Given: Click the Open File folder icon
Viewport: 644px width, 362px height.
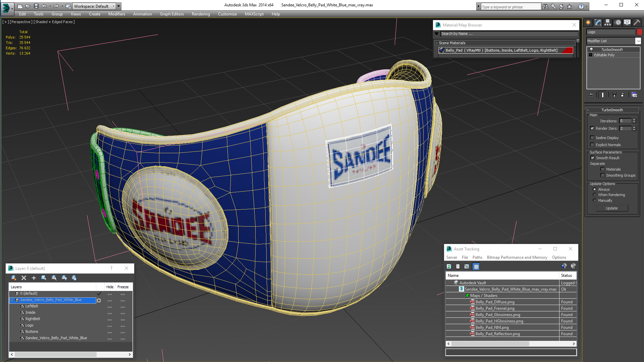Looking at the screenshot, I should (x=28, y=6).
